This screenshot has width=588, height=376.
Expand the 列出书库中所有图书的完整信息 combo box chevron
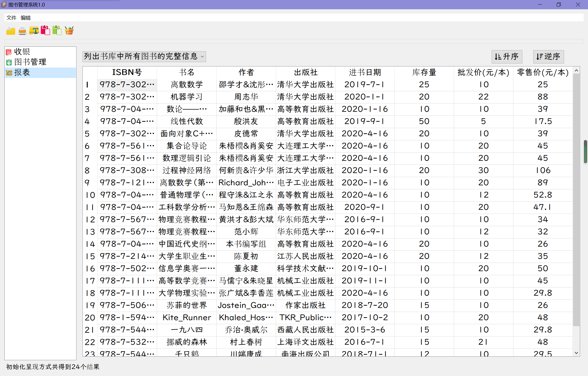pos(202,57)
